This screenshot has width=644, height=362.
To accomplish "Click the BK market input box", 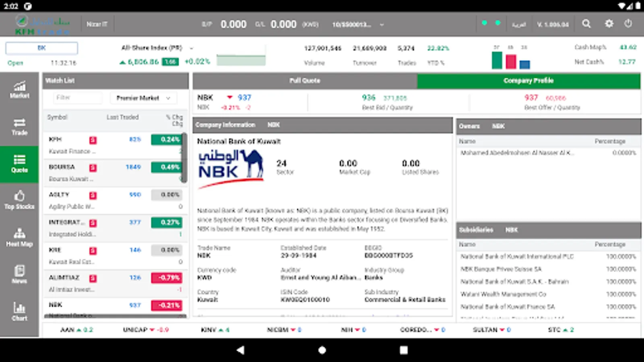I will coord(41,48).
